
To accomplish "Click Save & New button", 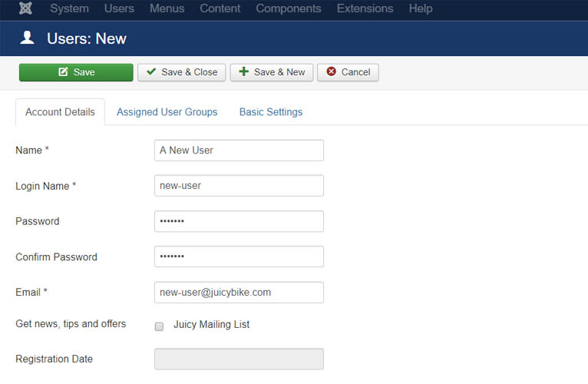I will pos(272,72).
